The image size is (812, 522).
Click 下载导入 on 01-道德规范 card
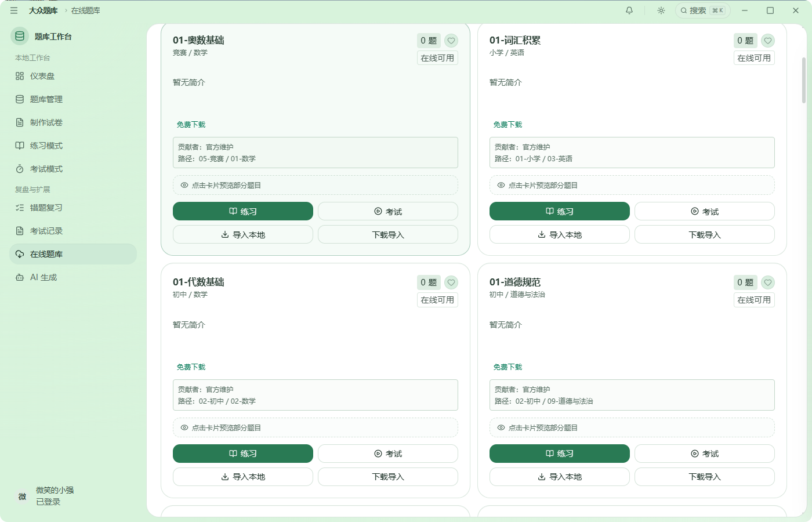(x=705, y=477)
